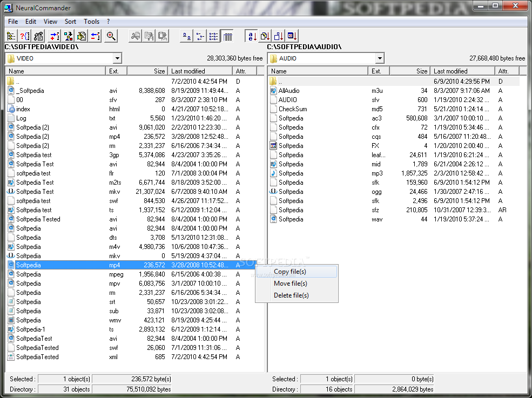Click the greyed Paste toolbar icon
This screenshot has height=398, width=532.
[163, 36]
